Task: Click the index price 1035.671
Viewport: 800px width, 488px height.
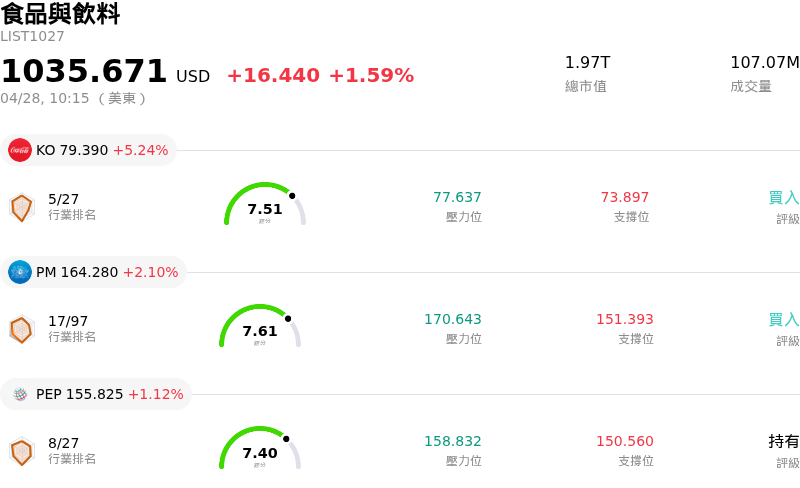Action: tap(84, 72)
